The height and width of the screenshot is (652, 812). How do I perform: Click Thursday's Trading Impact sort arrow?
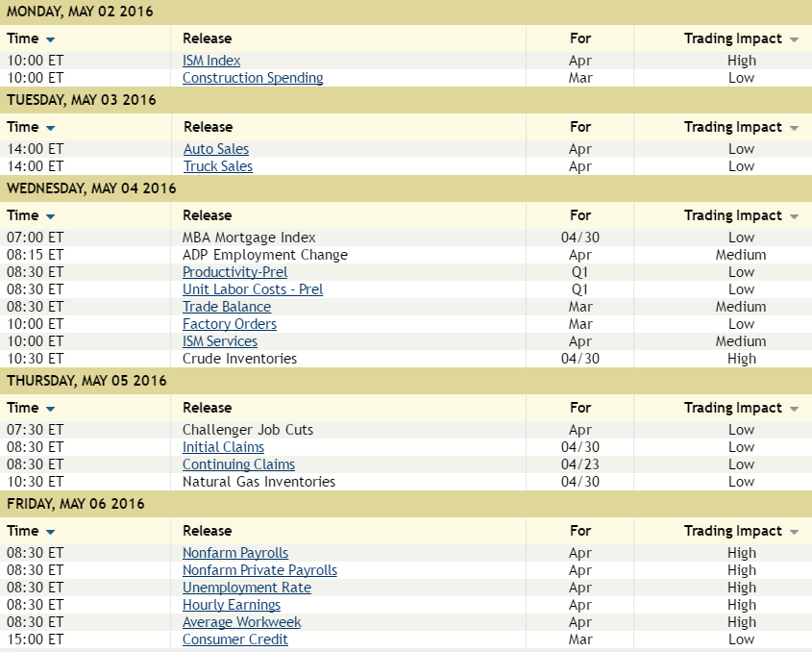point(794,409)
